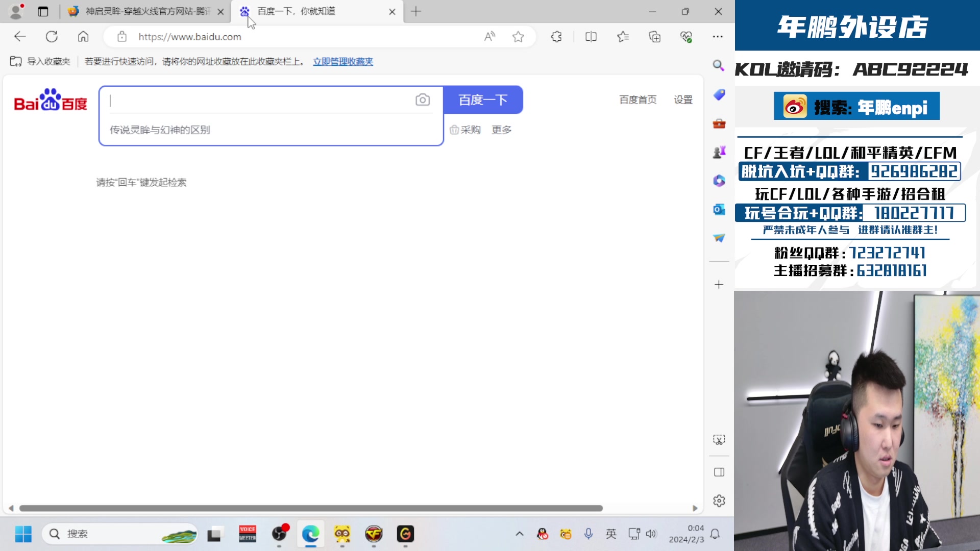Show hidden system tray icons

(x=520, y=534)
